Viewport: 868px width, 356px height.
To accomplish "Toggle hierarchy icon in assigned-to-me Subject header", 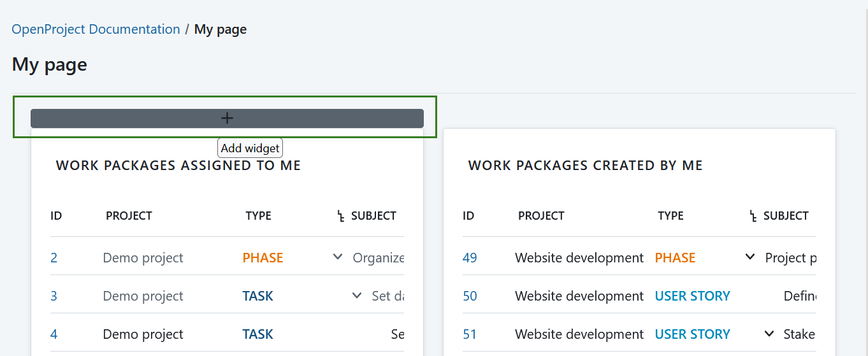I will point(341,217).
